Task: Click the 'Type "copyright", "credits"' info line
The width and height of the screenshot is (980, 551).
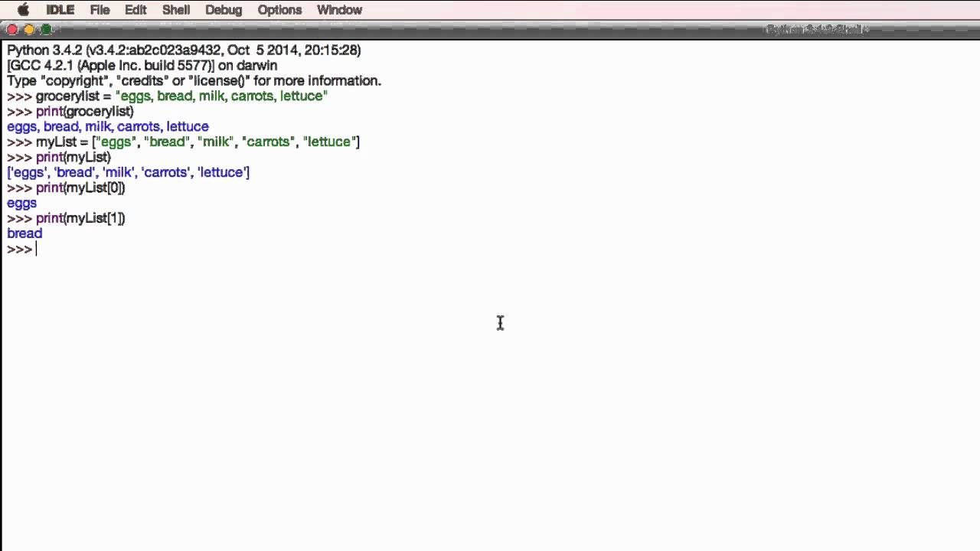Action: tap(194, 80)
